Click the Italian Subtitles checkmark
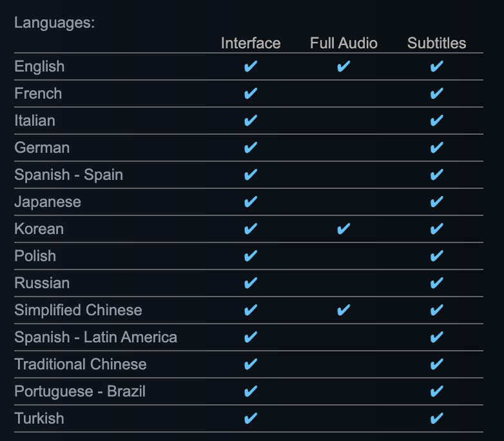Viewport: 504px width, 441px height. click(x=436, y=121)
